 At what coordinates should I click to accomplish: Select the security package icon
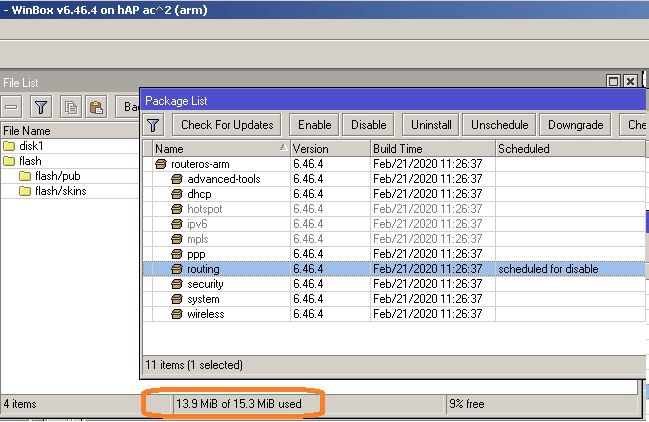177,284
